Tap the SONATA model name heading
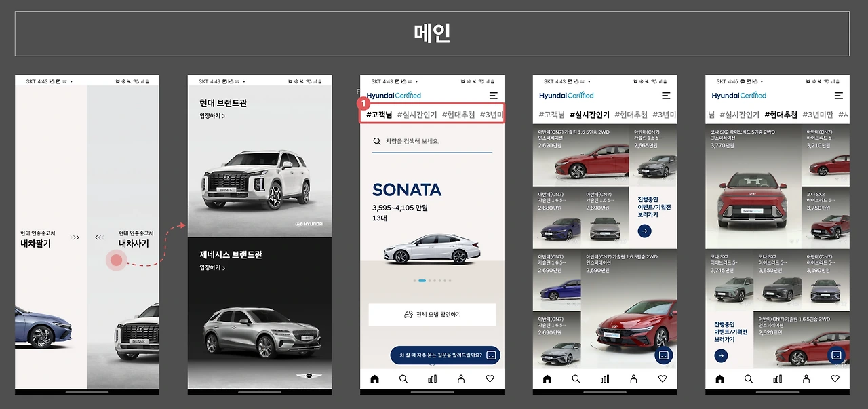This screenshot has width=868, height=409. [x=406, y=190]
